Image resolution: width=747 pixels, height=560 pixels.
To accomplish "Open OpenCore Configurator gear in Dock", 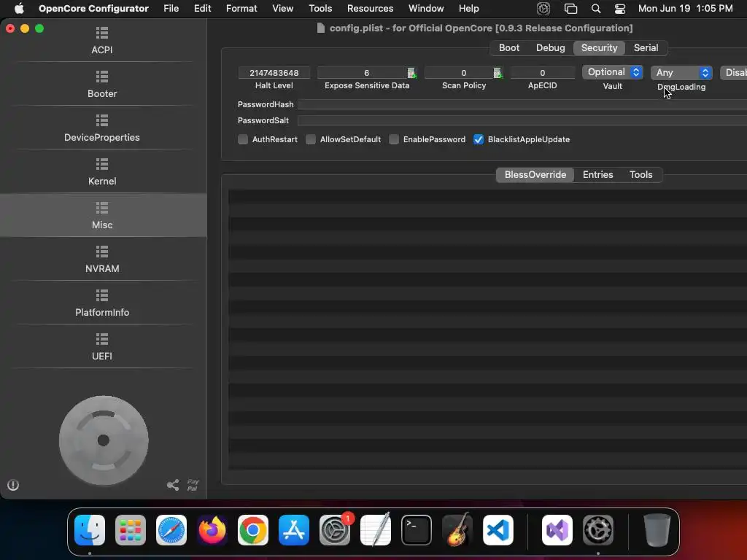I will coord(598,530).
